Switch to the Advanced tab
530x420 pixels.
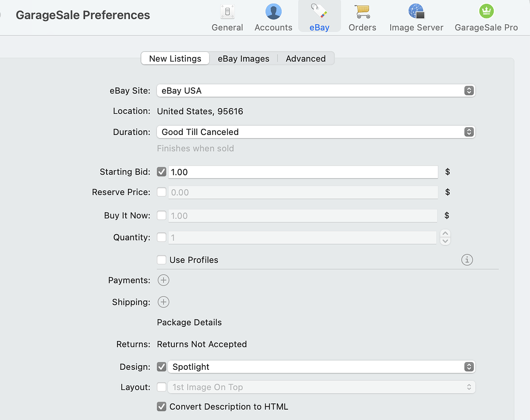click(x=305, y=58)
